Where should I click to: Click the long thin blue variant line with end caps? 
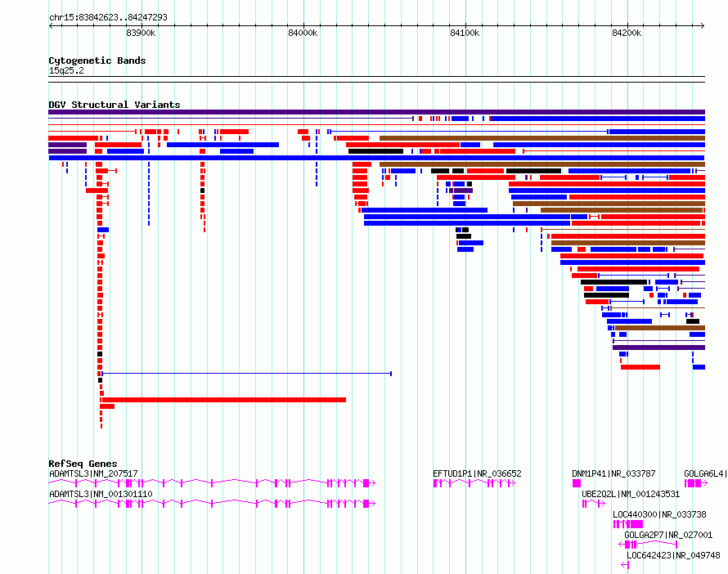(x=246, y=374)
